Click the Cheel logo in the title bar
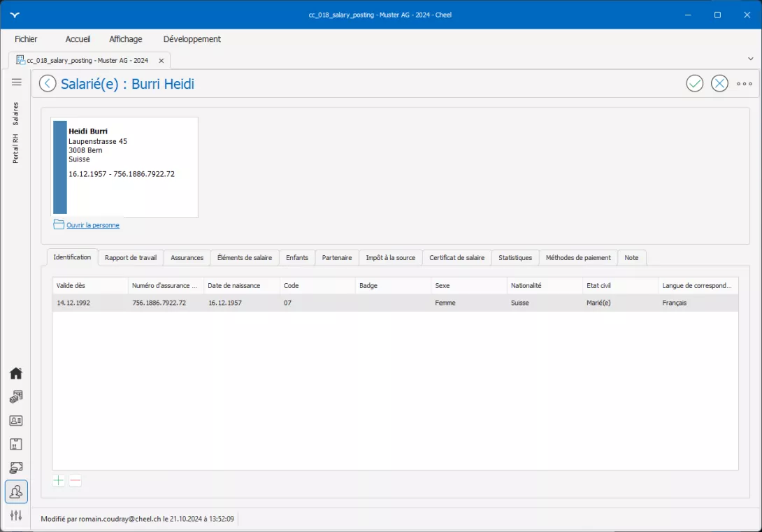The height and width of the screenshot is (532, 762). tap(15, 15)
